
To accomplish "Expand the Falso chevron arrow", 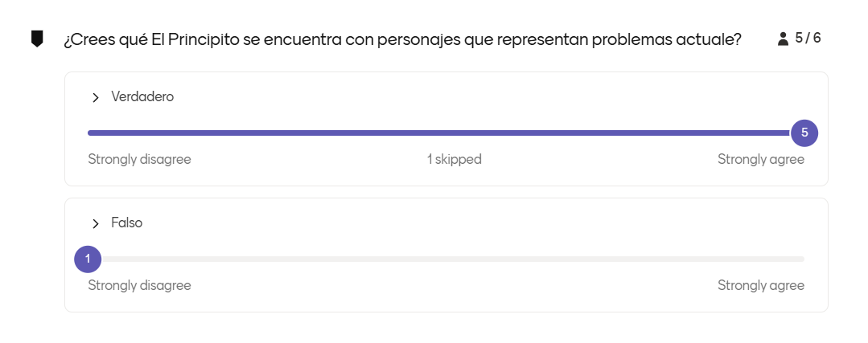I will 96,223.
